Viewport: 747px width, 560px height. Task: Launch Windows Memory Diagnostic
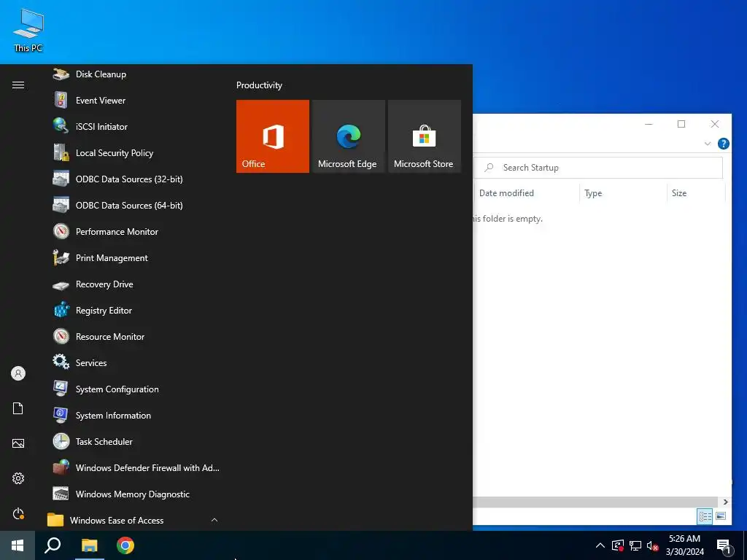point(134,494)
